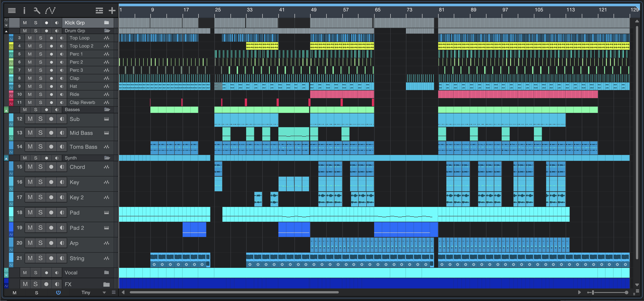Click the Kick Grp folder icon

[107, 23]
